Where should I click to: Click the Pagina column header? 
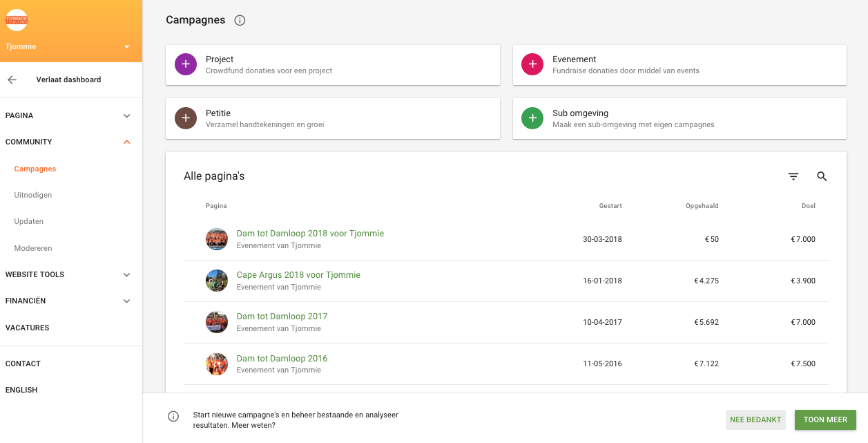pos(216,206)
